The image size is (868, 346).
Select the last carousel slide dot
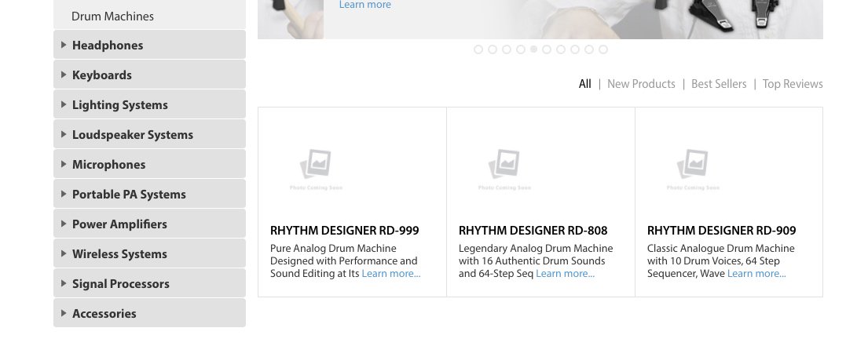coord(603,49)
